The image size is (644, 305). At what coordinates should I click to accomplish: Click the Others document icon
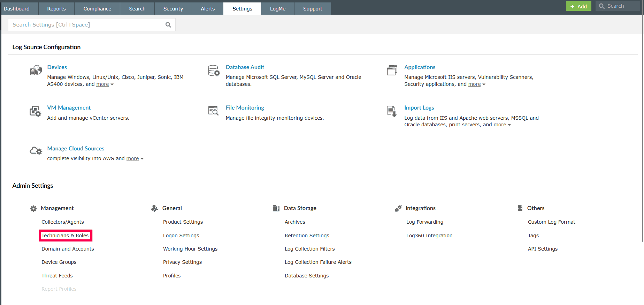520,208
